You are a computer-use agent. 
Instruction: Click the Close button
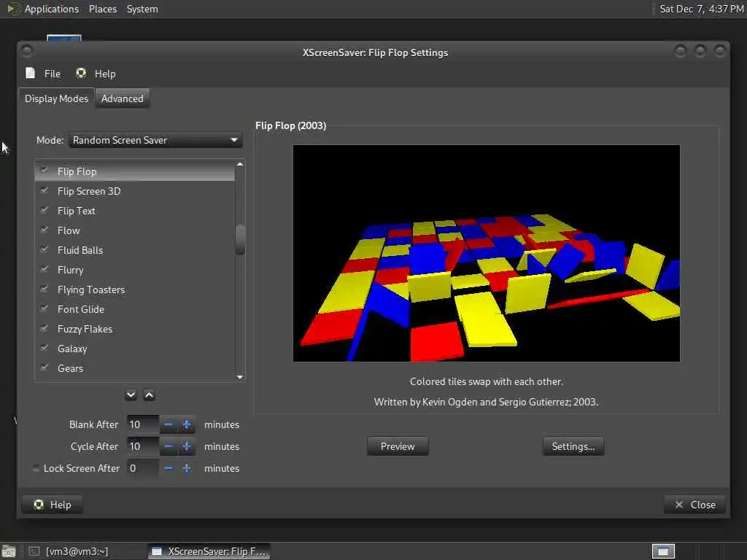[695, 505]
